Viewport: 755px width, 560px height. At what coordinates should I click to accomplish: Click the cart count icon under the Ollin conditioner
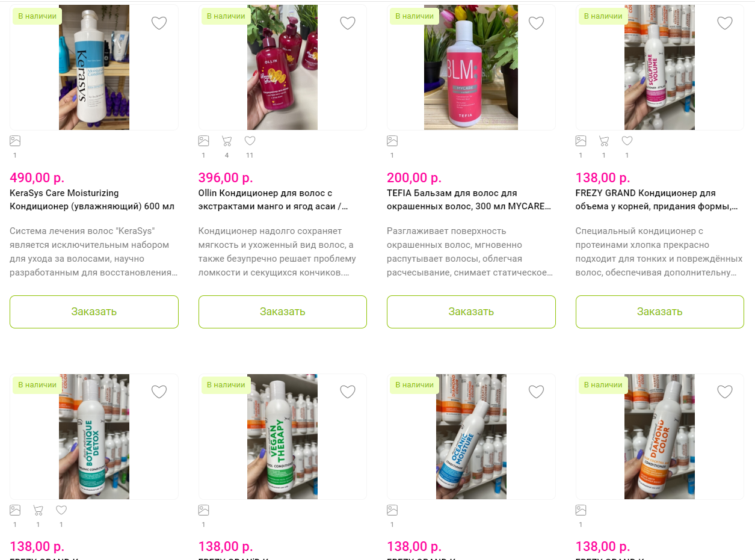click(x=227, y=141)
